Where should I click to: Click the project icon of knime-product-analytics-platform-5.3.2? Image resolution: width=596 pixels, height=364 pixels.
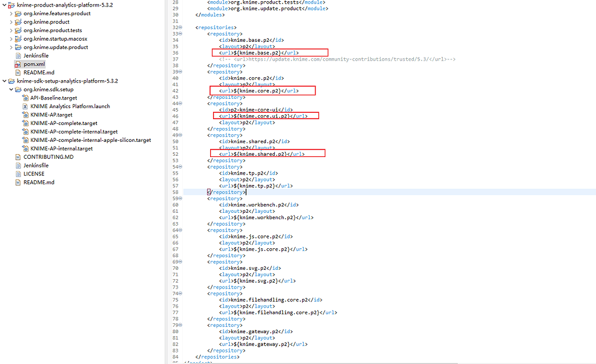pos(12,5)
